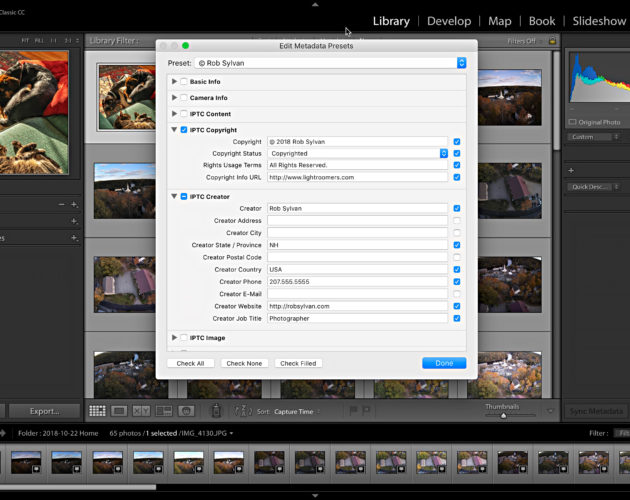The height and width of the screenshot is (500, 630).
Task: Click Done to close preset dialog
Action: pyautogui.click(x=444, y=363)
